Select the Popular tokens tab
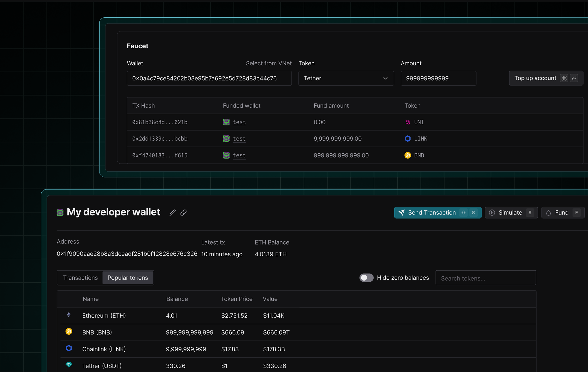The height and width of the screenshot is (372, 588). point(128,278)
